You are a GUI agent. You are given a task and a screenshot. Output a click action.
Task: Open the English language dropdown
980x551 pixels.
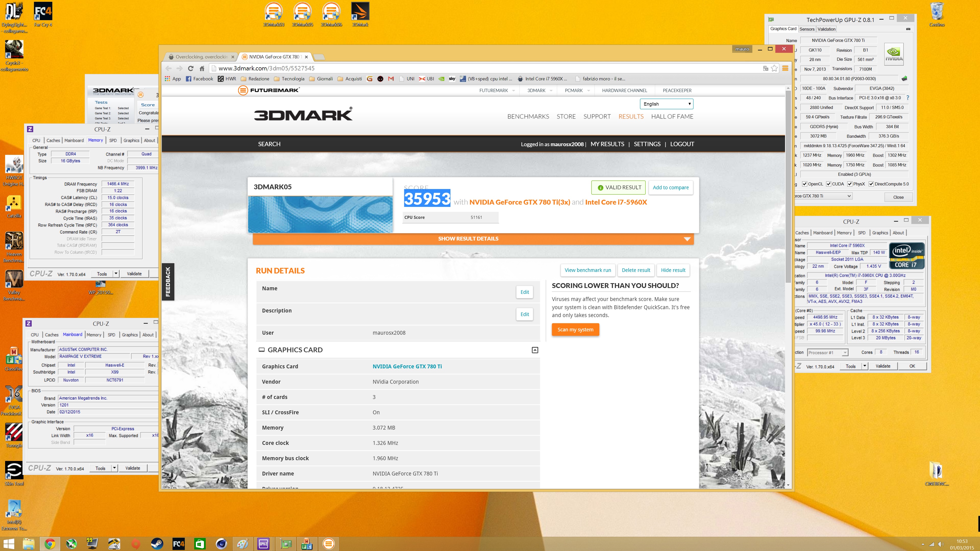(x=667, y=104)
